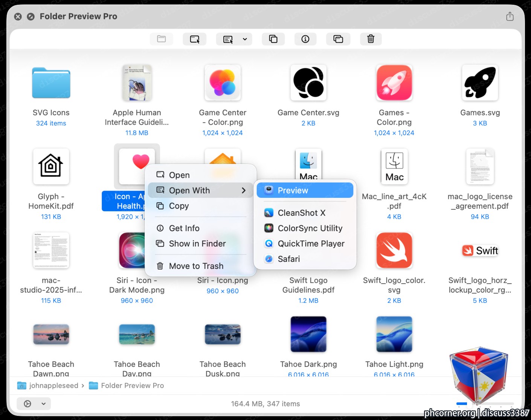Select the Glyph - HomeKit.pdf thumbnail
This screenshot has width=531, height=420.
[51, 166]
